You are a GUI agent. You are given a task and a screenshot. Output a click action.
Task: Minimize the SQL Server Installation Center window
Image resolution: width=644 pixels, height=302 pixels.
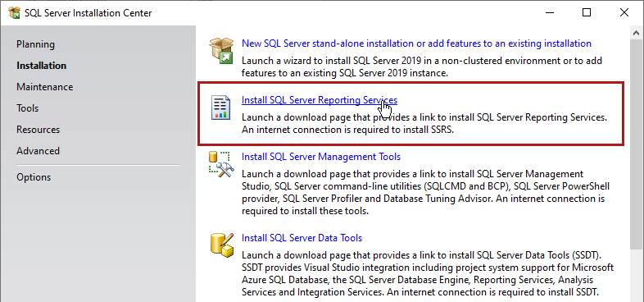(549, 13)
